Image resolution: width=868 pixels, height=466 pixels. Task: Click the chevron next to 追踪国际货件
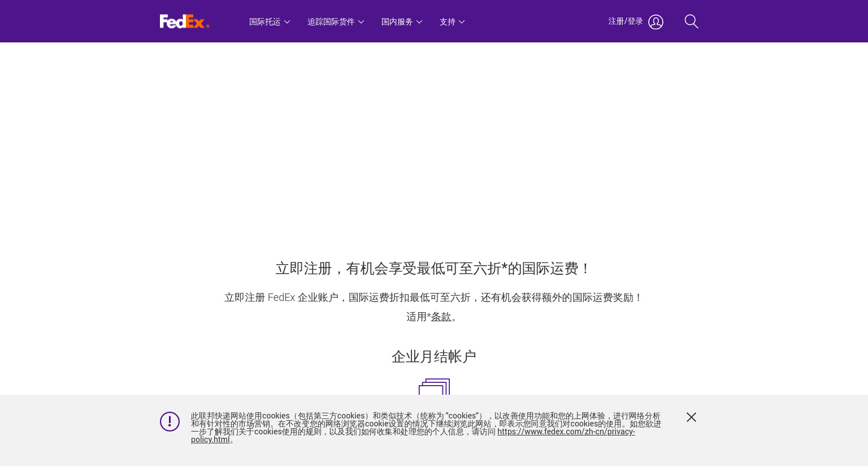(361, 22)
